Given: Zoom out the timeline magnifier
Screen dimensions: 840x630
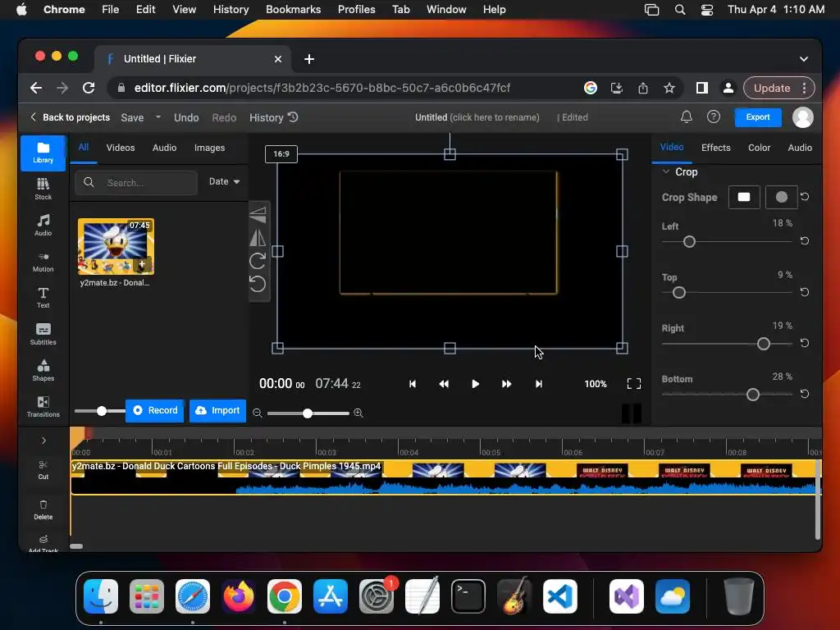Looking at the screenshot, I should [x=257, y=413].
